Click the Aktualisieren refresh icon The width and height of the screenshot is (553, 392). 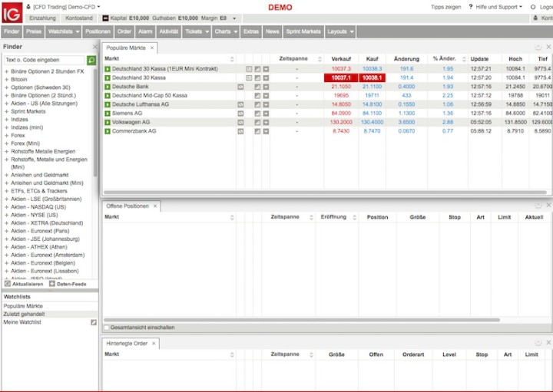[x=8, y=284]
